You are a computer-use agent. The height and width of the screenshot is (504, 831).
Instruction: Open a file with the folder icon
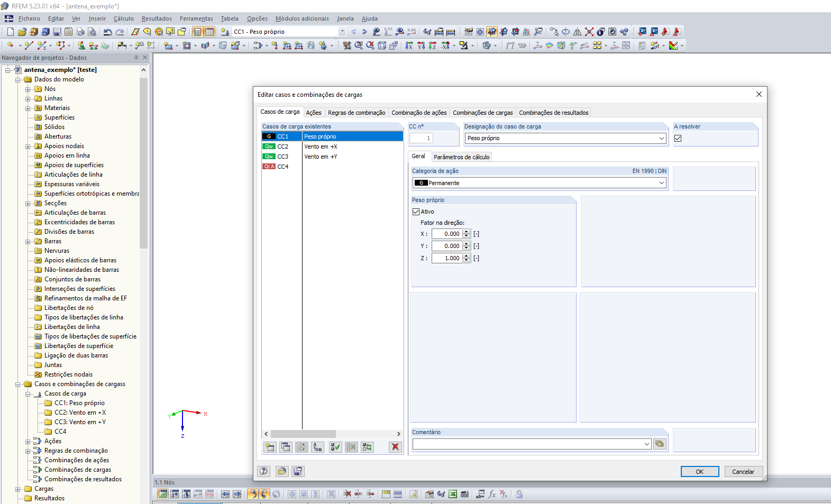(x=22, y=32)
